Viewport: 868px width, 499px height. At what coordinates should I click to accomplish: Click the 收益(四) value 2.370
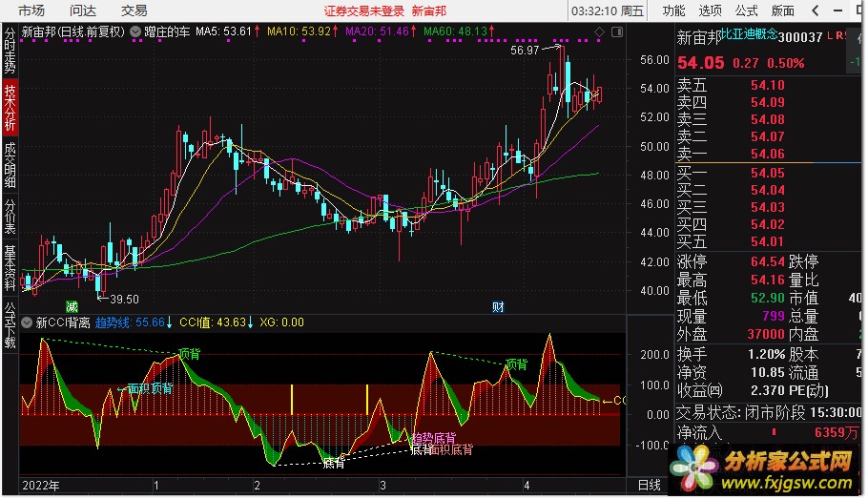(768, 391)
